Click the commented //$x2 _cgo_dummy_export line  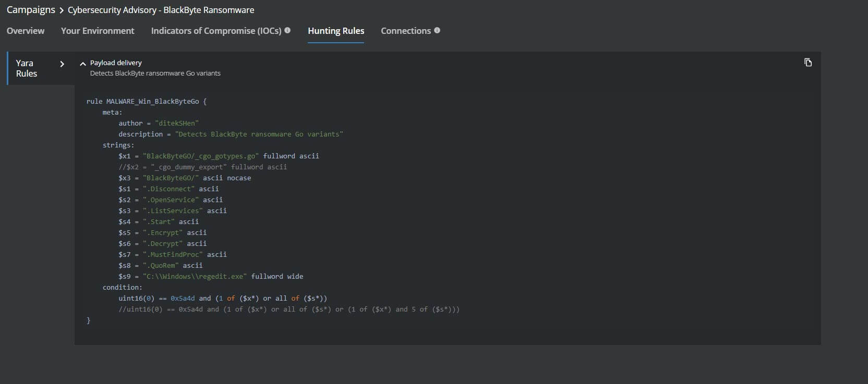(x=202, y=167)
